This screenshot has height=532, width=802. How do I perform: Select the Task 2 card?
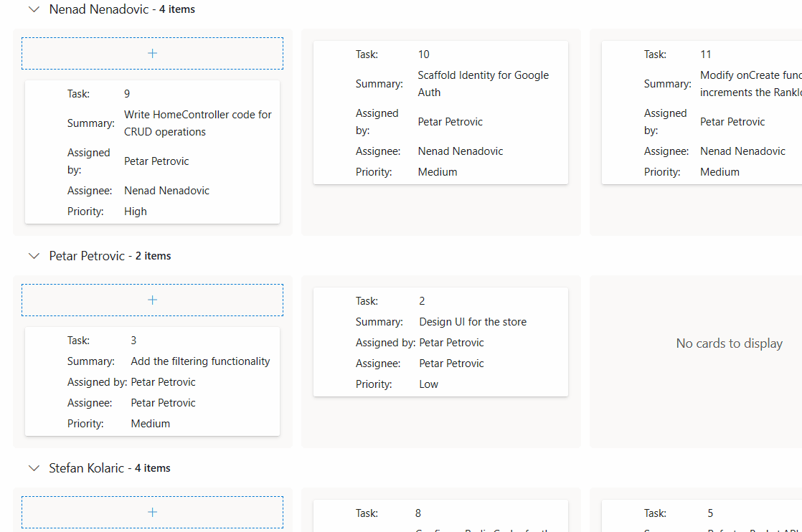tap(440, 342)
